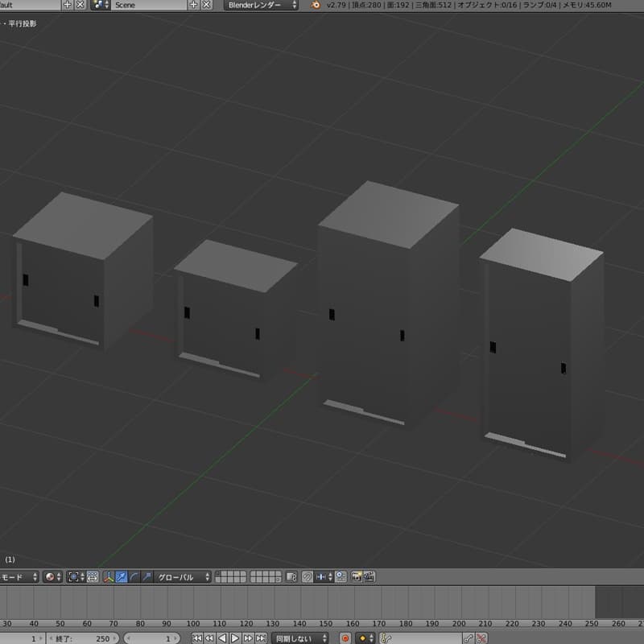This screenshot has height=644, width=644.
Task: Open the pivot point selector
Action: point(76,576)
